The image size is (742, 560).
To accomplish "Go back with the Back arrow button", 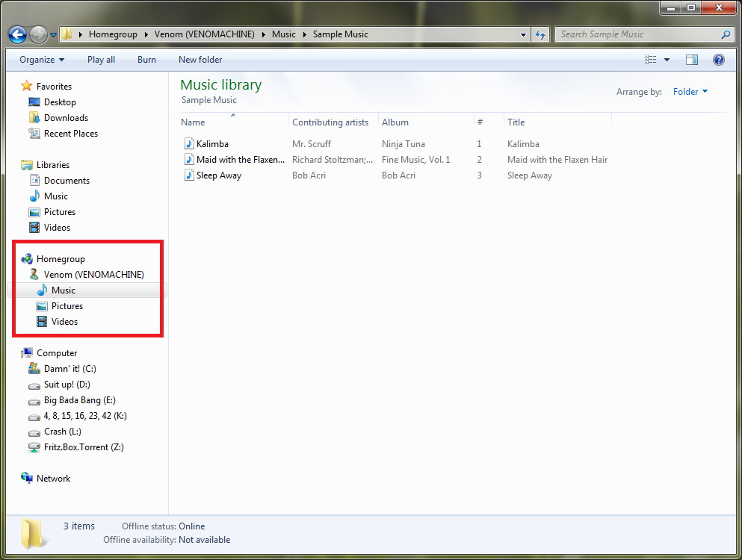I will 17,34.
